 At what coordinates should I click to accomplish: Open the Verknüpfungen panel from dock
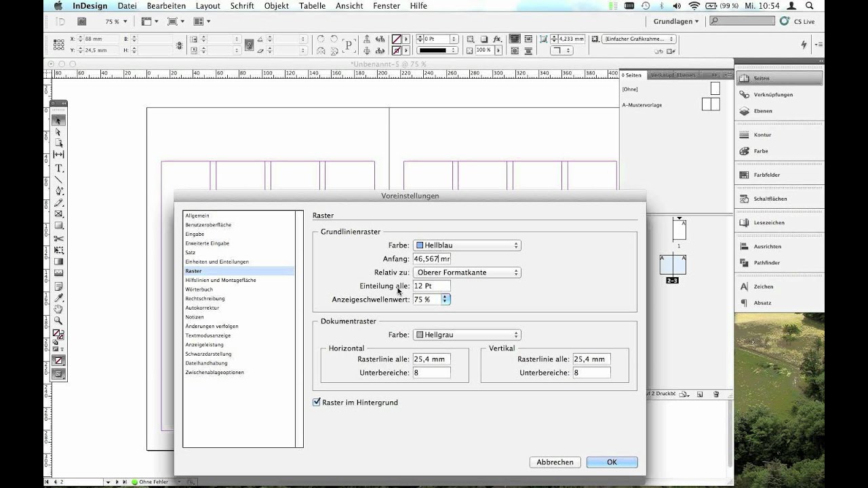point(779,94)
